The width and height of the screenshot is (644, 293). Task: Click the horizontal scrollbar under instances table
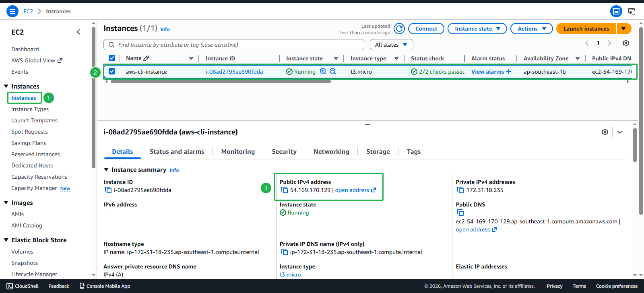tap(221, 81)
